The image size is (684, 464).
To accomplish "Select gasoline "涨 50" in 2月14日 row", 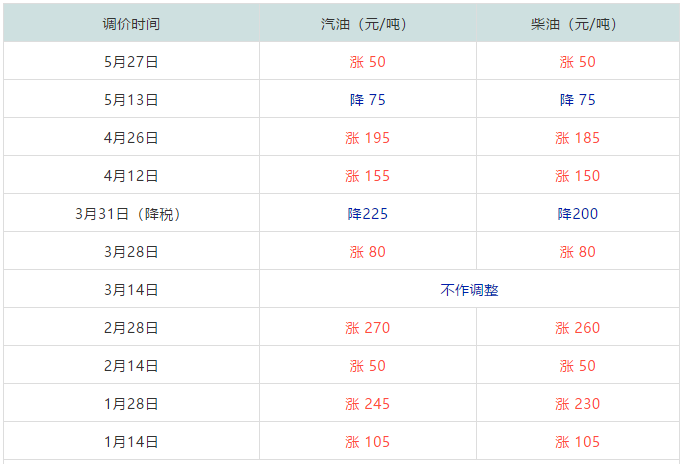I will coord(368,365).
